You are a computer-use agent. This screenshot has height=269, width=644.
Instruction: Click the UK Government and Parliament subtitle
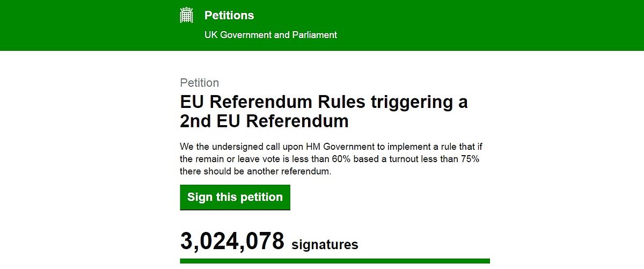(x=270, y=35)
